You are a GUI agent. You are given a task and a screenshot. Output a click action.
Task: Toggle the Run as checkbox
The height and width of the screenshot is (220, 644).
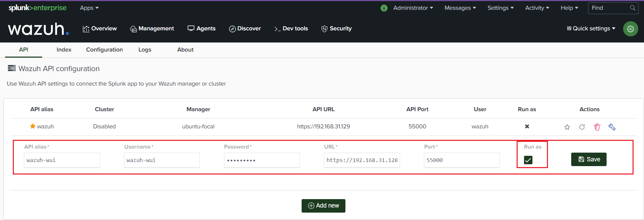pyautogui.click(x=528, y=160)
